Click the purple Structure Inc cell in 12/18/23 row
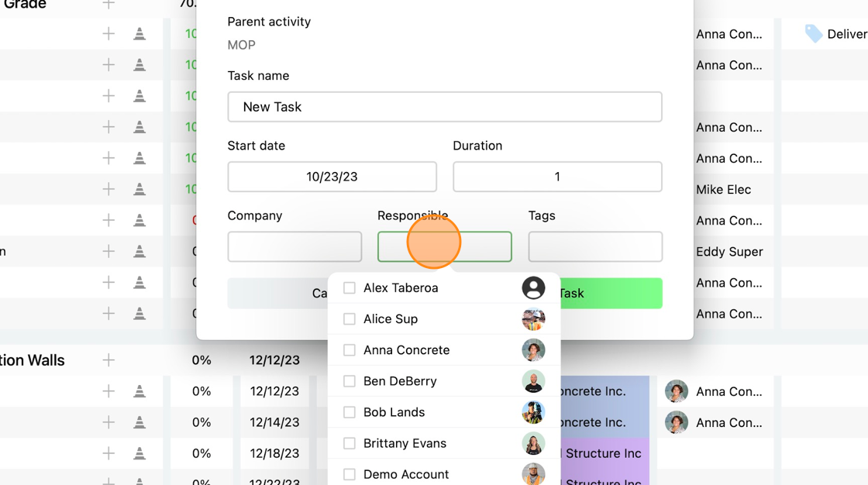Viewport: 868px width, 485px height. (x=604, y=453)
